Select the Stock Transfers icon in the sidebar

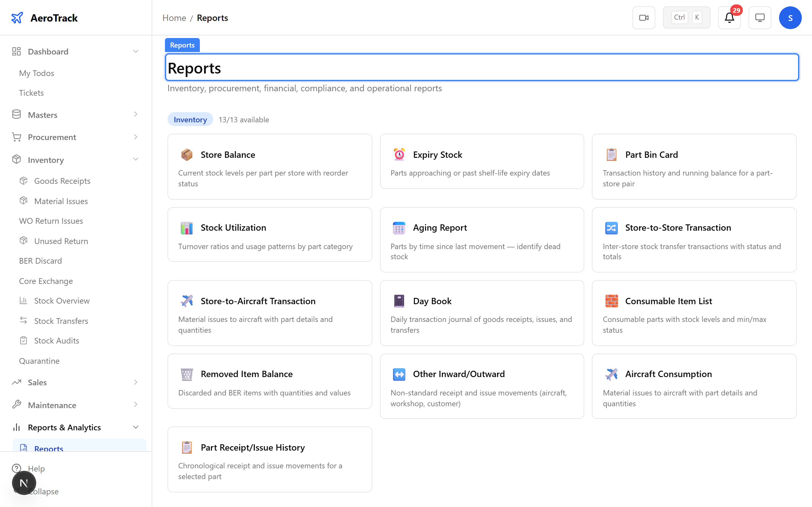[23, 321]
